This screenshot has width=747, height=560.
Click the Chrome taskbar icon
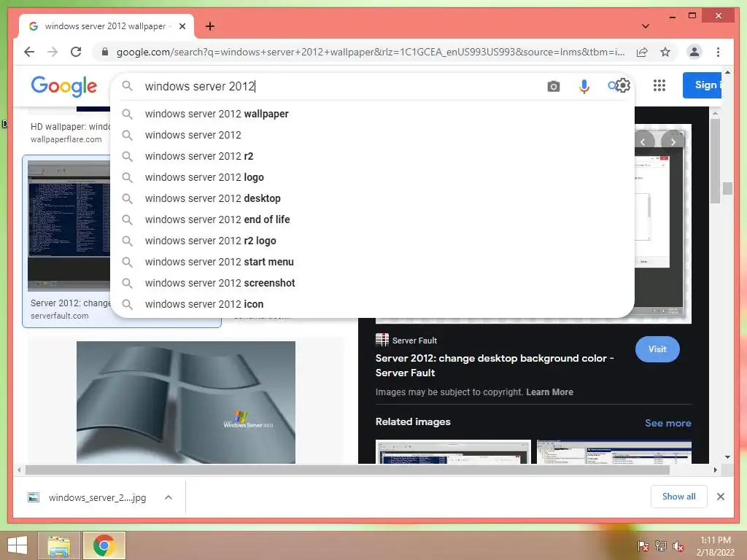(104, 545)
